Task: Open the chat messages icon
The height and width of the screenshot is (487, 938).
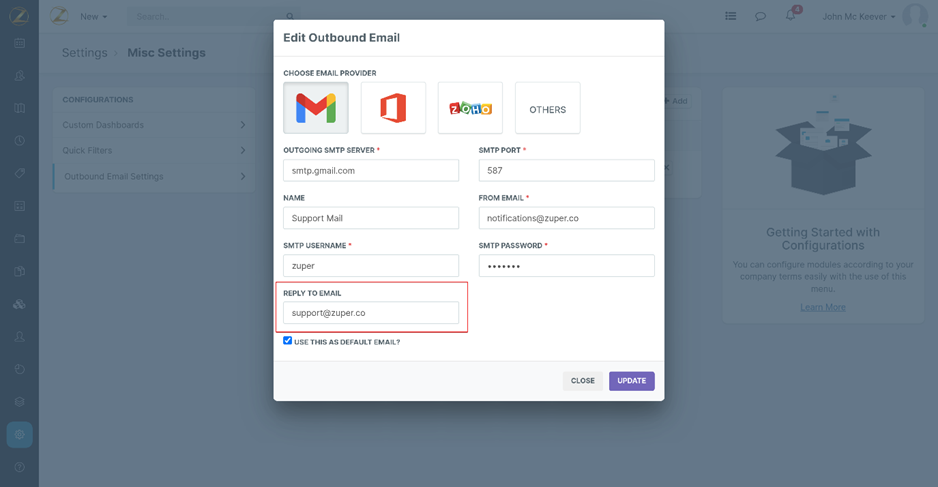Action: point(760,16)
